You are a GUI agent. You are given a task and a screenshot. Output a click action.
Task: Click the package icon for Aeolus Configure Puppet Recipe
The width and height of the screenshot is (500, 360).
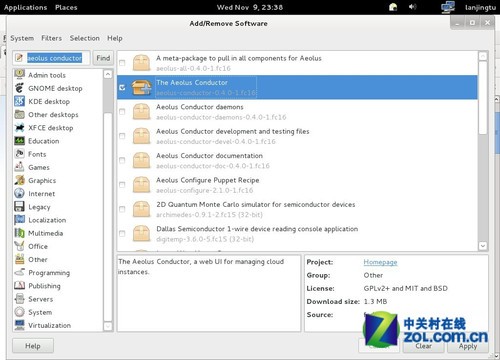141,185
